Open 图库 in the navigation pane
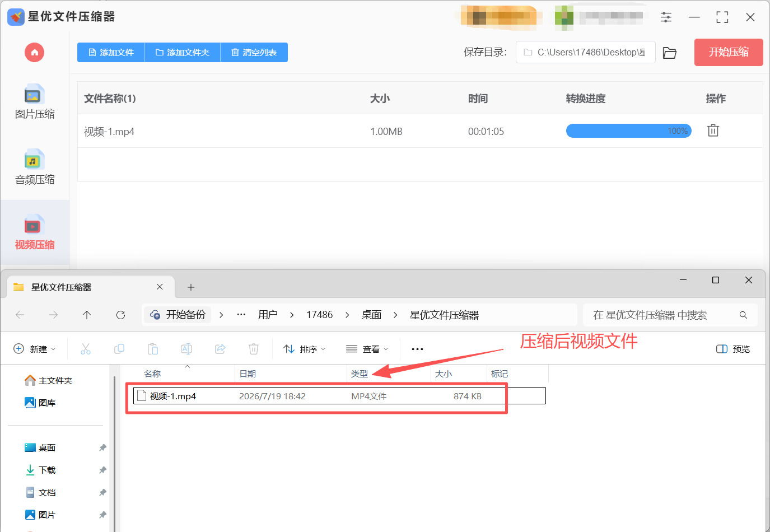This screenshot has height=532, width=770. click(x=40, y=403)
